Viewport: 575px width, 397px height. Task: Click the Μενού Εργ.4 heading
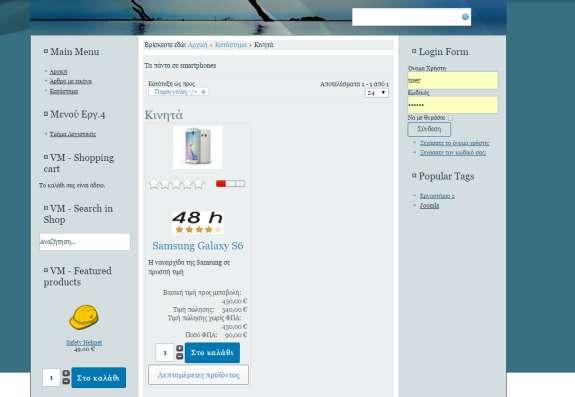[x=77, y=114]
